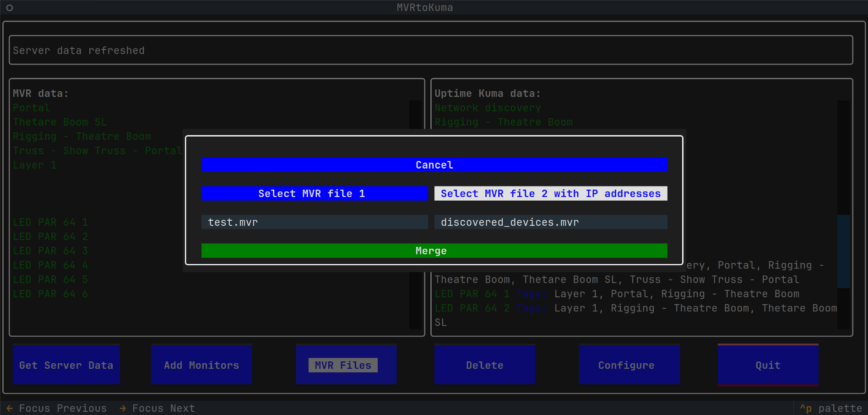This screenshot has width=868, height=415.
Task: Select Portal in MVR data list
Action: click(32, 108)
